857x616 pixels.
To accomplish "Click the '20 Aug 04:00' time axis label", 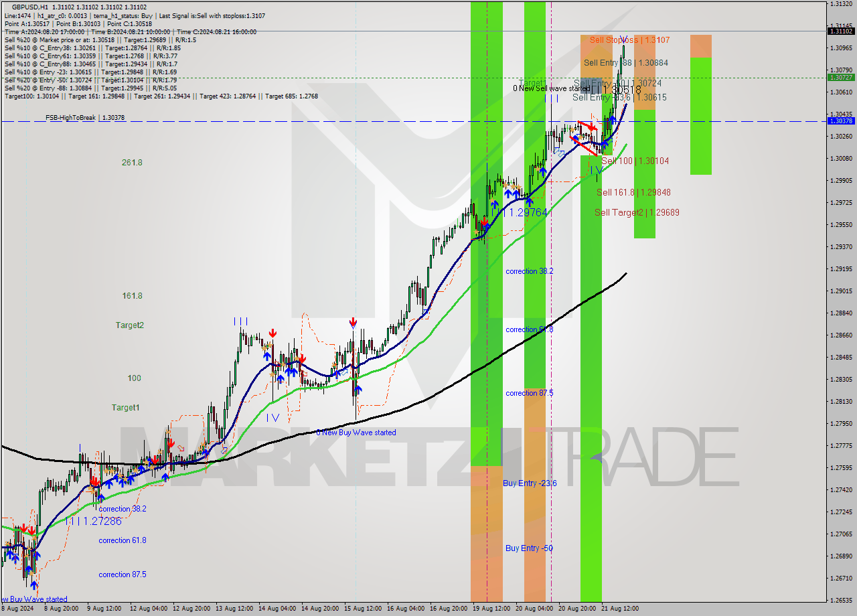I will pos(535,609).
